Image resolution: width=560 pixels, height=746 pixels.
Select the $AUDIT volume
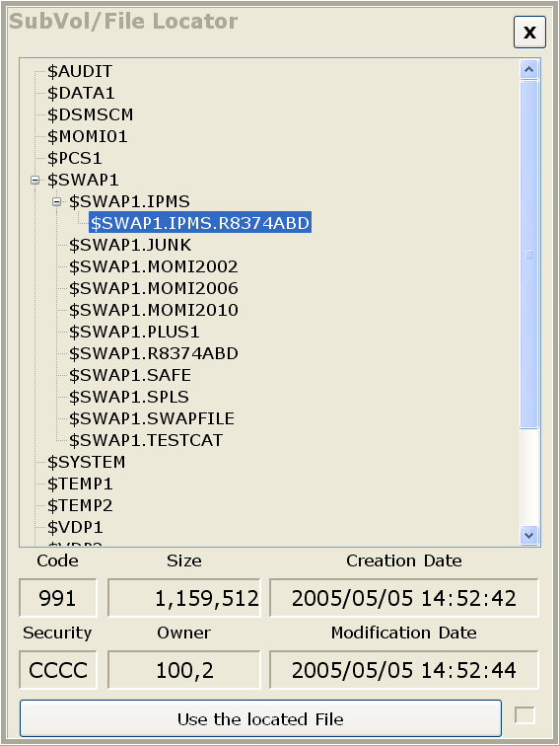(x=80, y=71)
